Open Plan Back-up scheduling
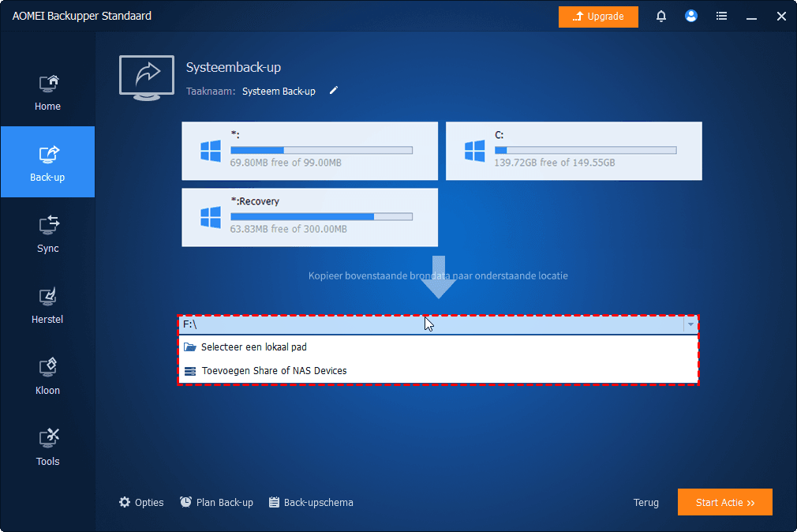 click(x=216, y=503)
